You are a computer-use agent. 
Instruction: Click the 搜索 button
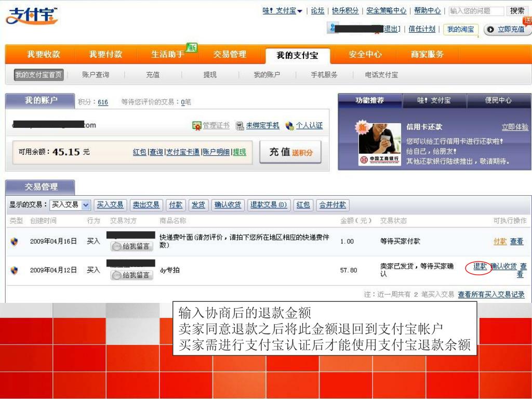pyautogui.click(x=517, y=11)
